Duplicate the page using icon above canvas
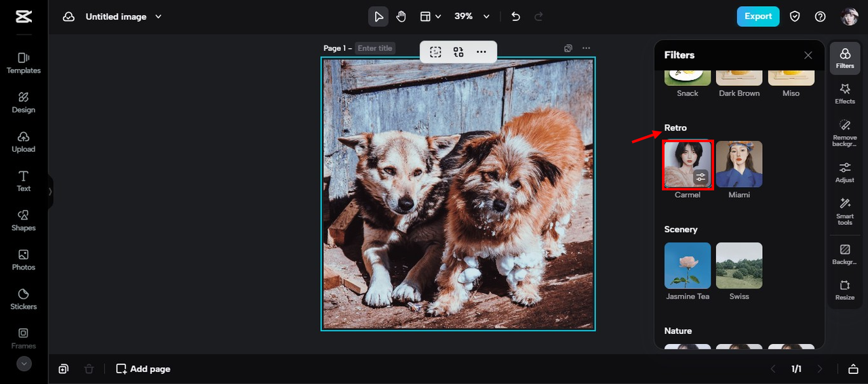 click(x=568, y=48)
